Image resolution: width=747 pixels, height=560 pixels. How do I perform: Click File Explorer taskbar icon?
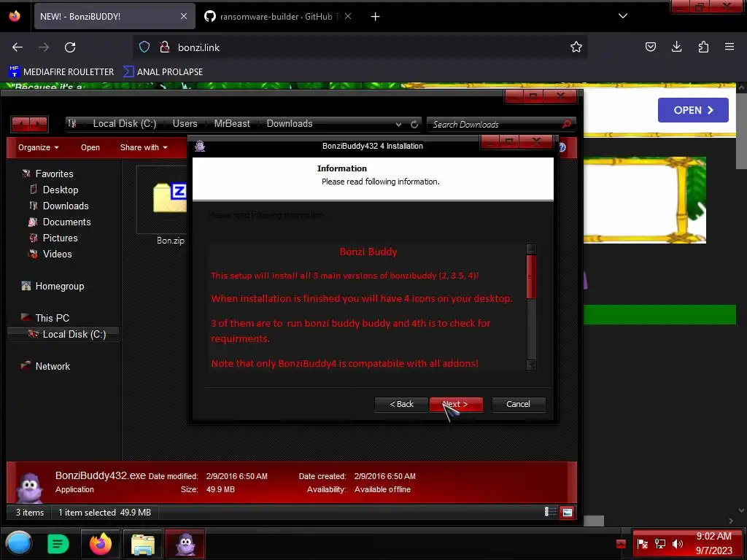click(142, 544)
